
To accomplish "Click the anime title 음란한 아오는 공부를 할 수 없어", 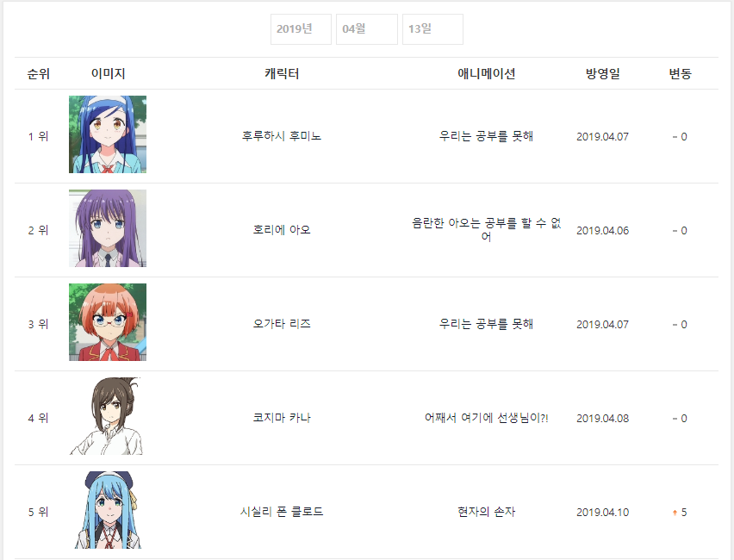I will pyautogui.click(x=486, y=229).
